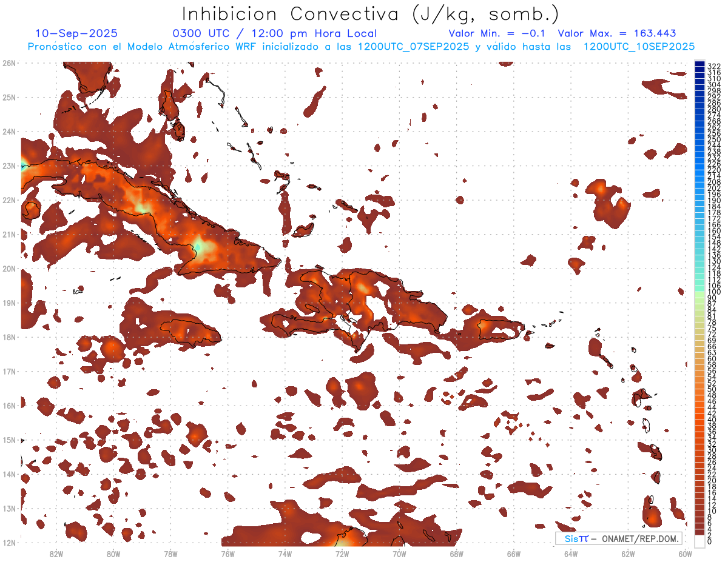Click the longitude label '78W'
This screenshot has width=728, height=562.
[170, 554]
